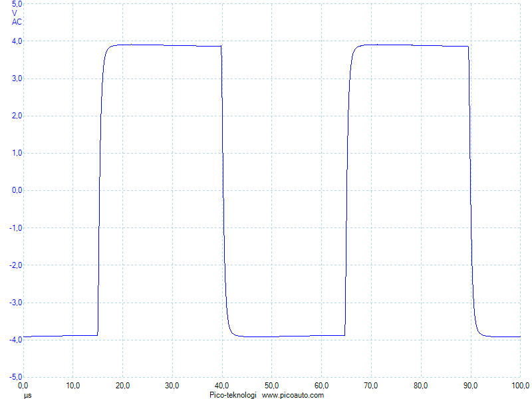Click the 10,0 time axis label
Screen dimensions: 532x399
pyautogui.click(x=72, y=386)
